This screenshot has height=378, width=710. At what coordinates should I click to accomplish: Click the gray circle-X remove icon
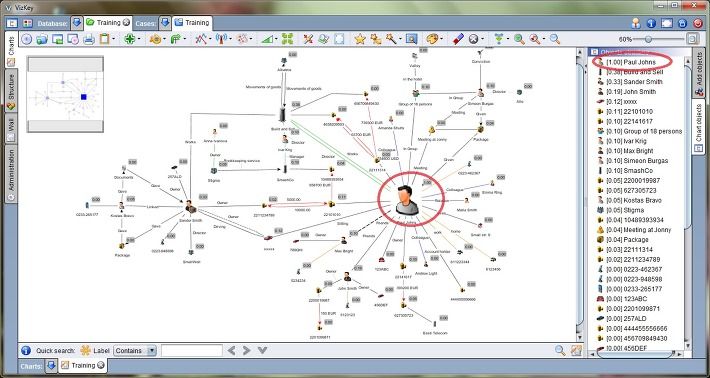click(474, 39)
